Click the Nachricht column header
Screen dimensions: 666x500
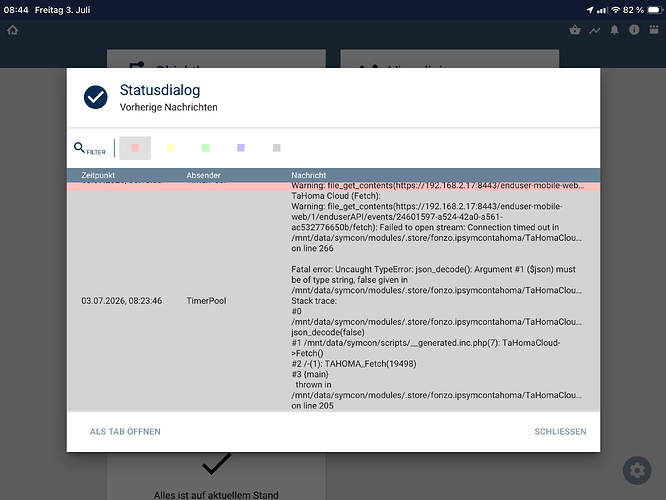[x=308, y=175]
